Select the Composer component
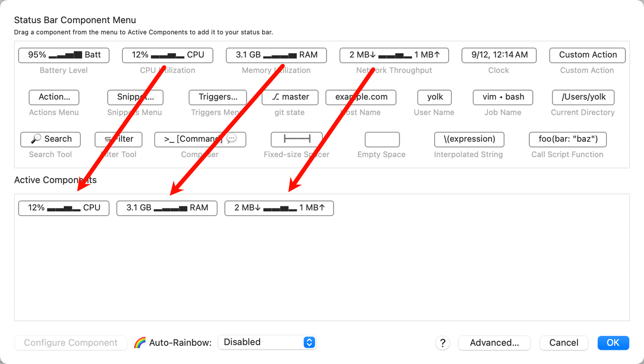 pyautogui.click(x=200, y=139)
